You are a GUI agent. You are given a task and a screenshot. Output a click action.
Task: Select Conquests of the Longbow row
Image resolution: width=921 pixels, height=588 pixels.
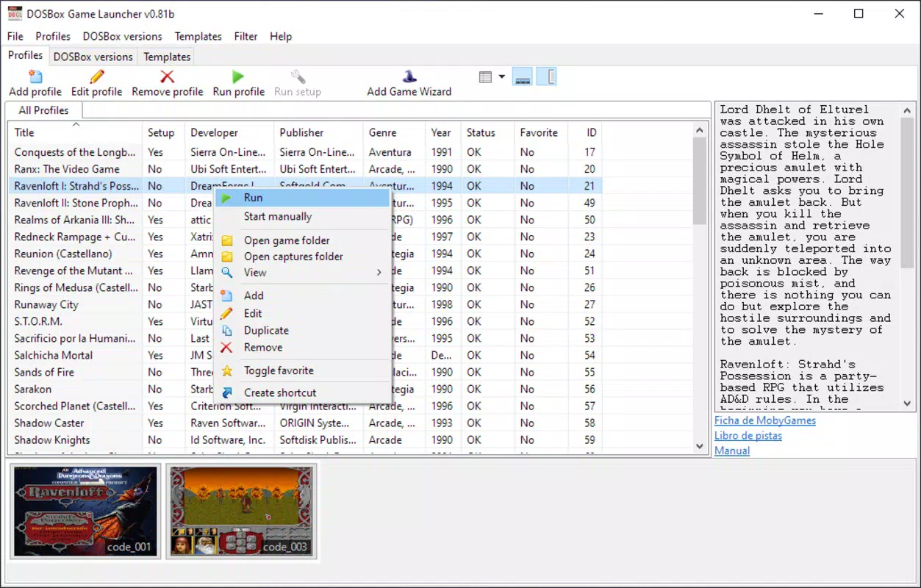click(x=305, y=152)
